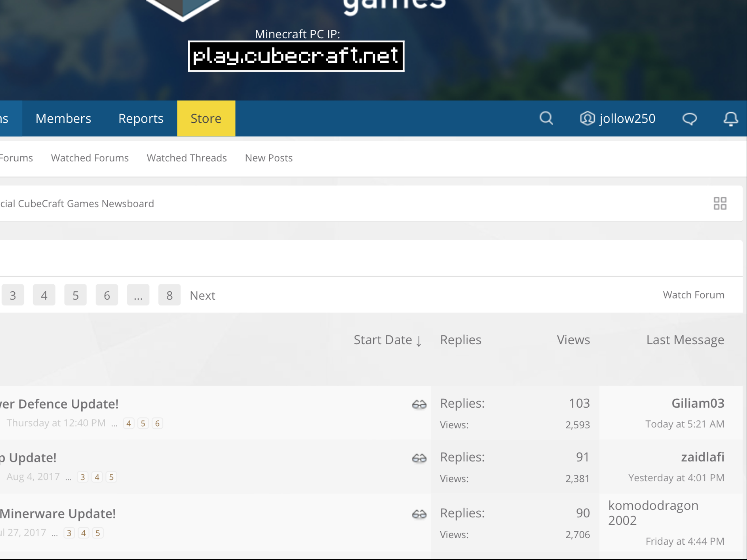Open the Reports tab
The width and height of the screenshot is (747, 560).
[x=141, y=118]
